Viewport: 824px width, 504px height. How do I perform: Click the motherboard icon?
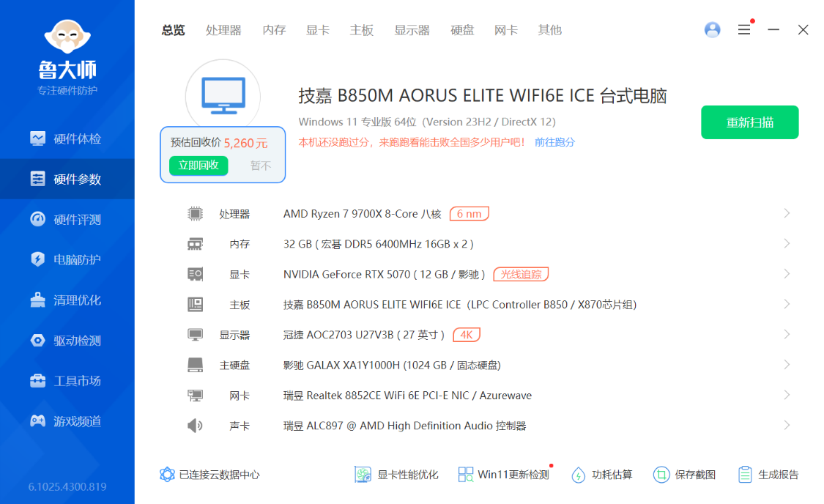[x=195, y=304]
